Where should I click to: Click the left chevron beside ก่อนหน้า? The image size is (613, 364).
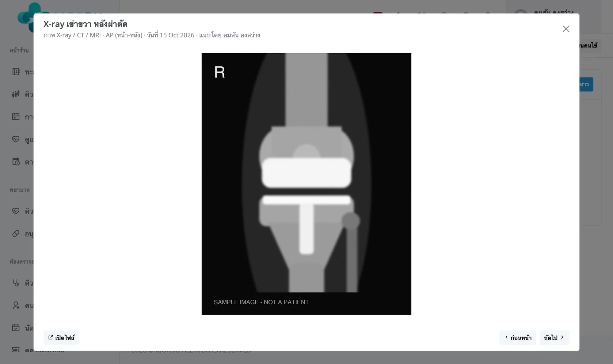pyautogui.click(x=506, y=337)
